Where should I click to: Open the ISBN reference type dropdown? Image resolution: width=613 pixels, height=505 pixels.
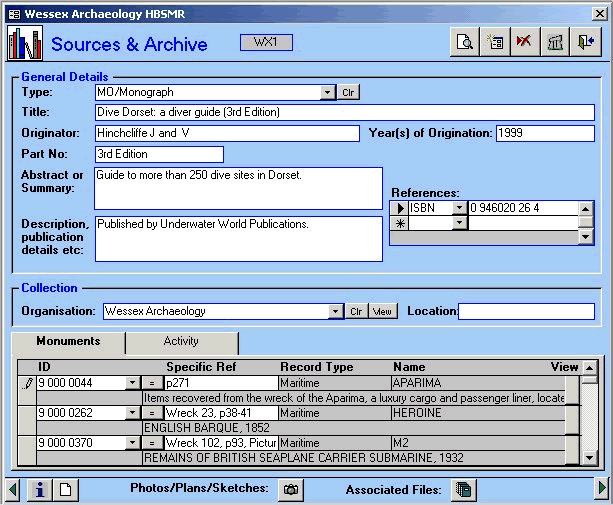(459, 208)
